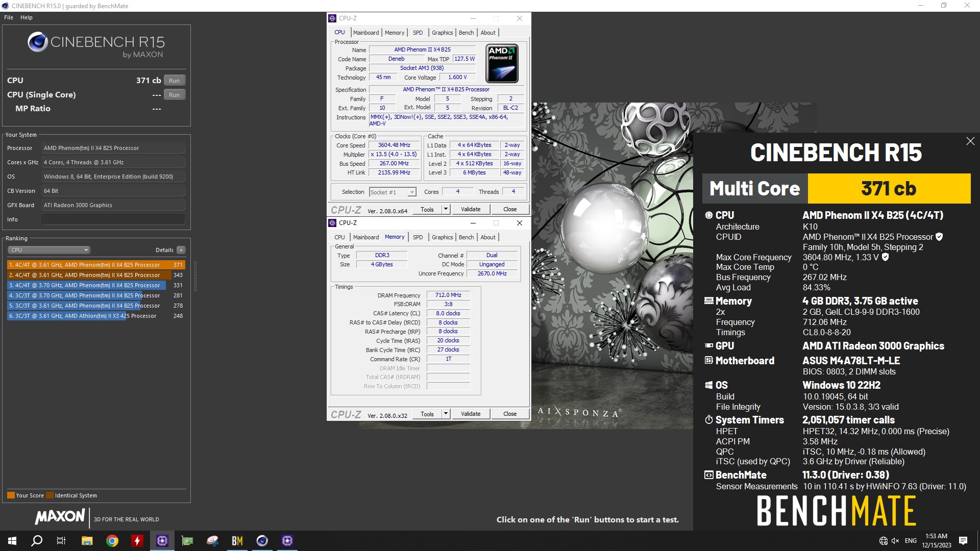Switch to the CPU tab in the lower CPU-Z window

click(339, 237)
